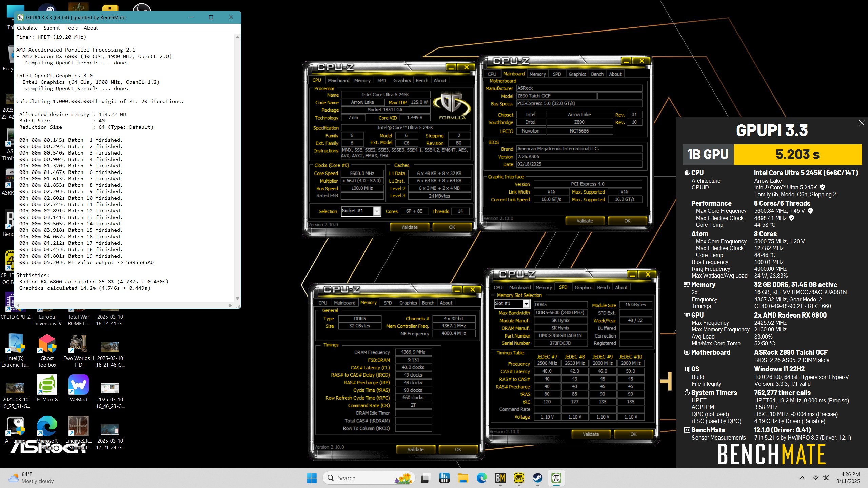Open the Submit menu in GPUPI

[x=52, y=28]
